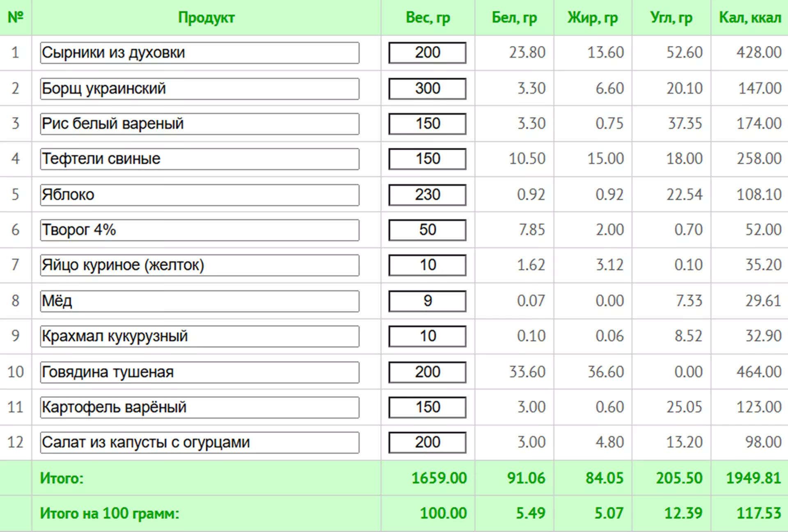Select the Рис белый вареный name field

point(199,124)
